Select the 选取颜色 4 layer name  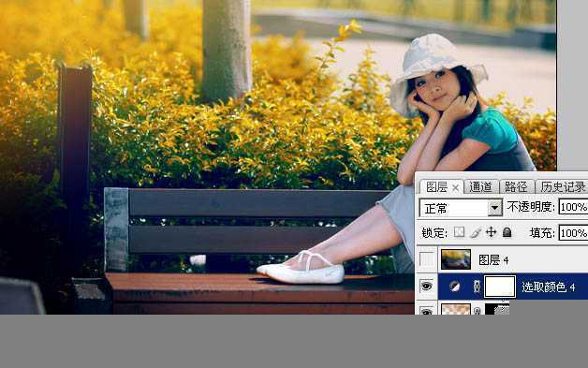549,287
